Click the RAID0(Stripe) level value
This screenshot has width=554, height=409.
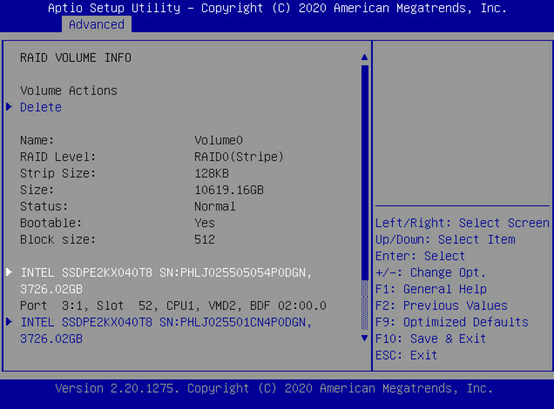pyautogui.click(x=239, y=156)
